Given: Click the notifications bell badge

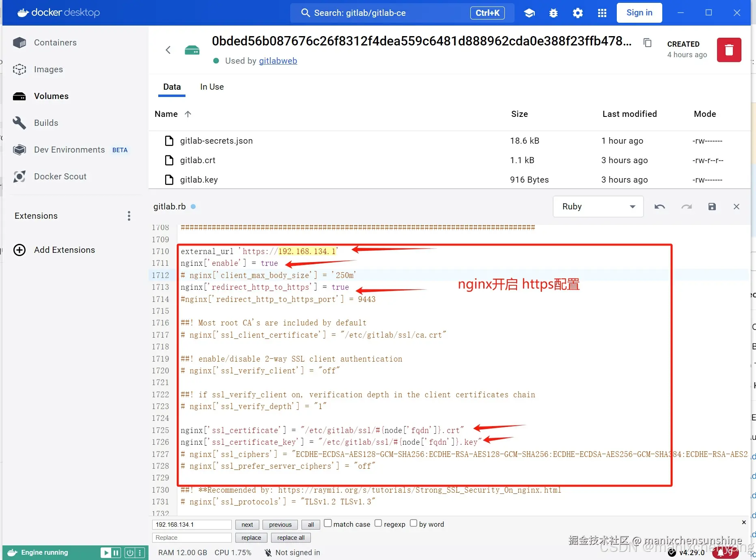Looking at the screenshot, I should pyautogui.click(x=725, y=553).
